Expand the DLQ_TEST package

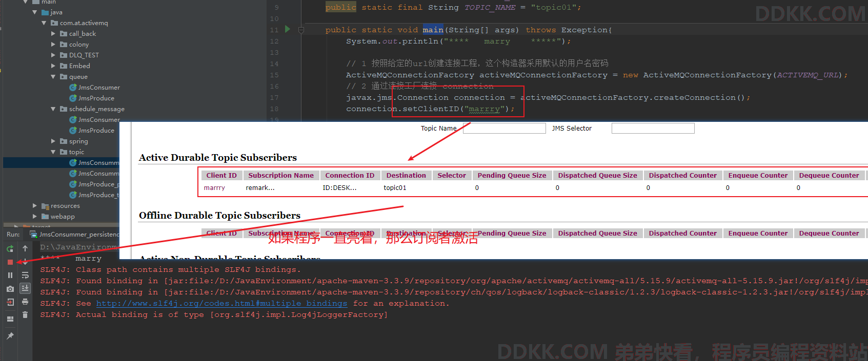[53, 55]
